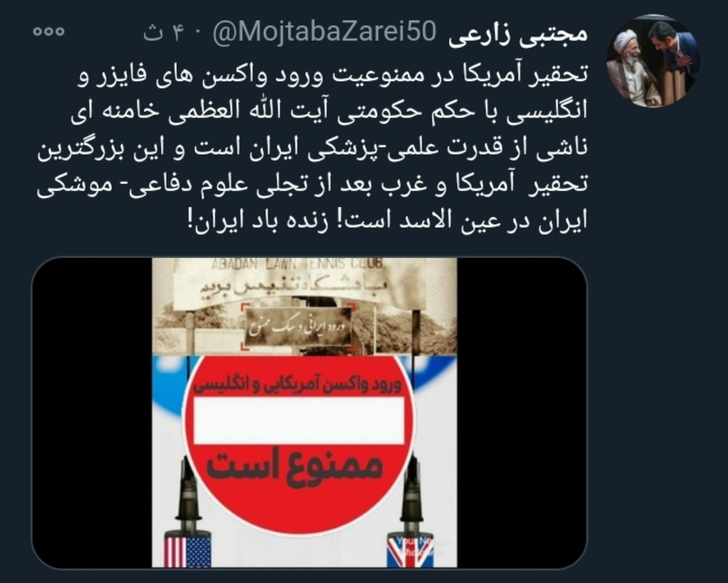Click the white bar of the no-entry sign
This screenshot has height=583, width=728.
pyautogui.click(x=299, y=422)
